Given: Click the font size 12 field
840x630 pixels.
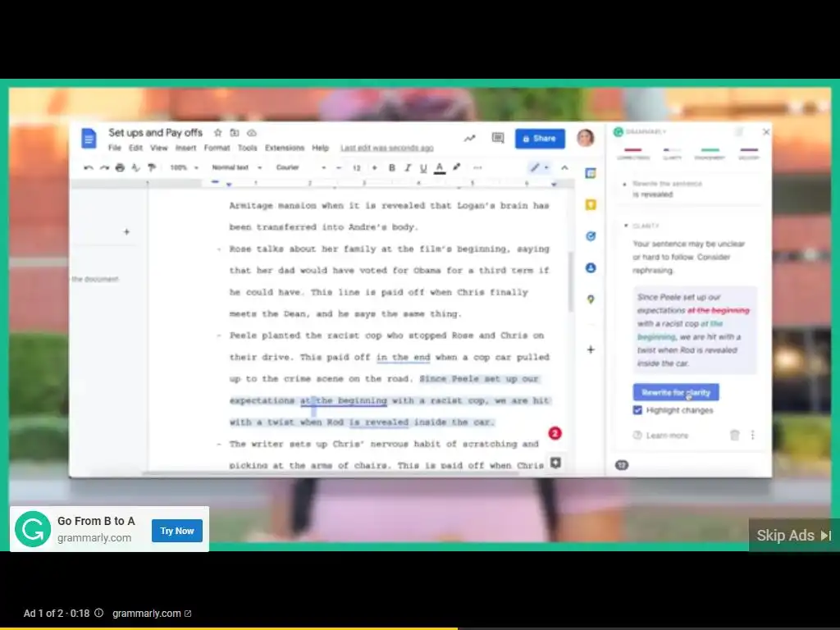Looking at the screenshot, I should click(357, 167).
